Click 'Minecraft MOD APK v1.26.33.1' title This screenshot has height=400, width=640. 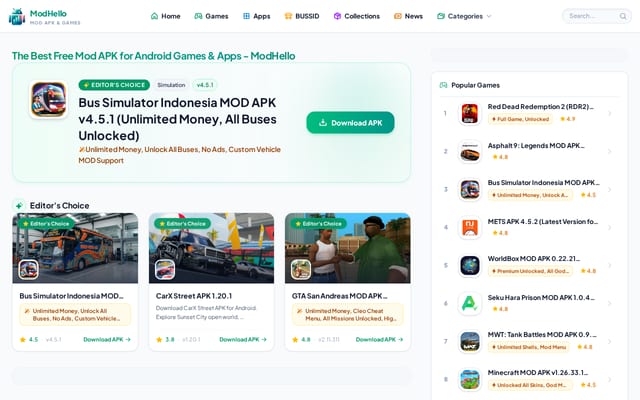[x=538, y=372]
